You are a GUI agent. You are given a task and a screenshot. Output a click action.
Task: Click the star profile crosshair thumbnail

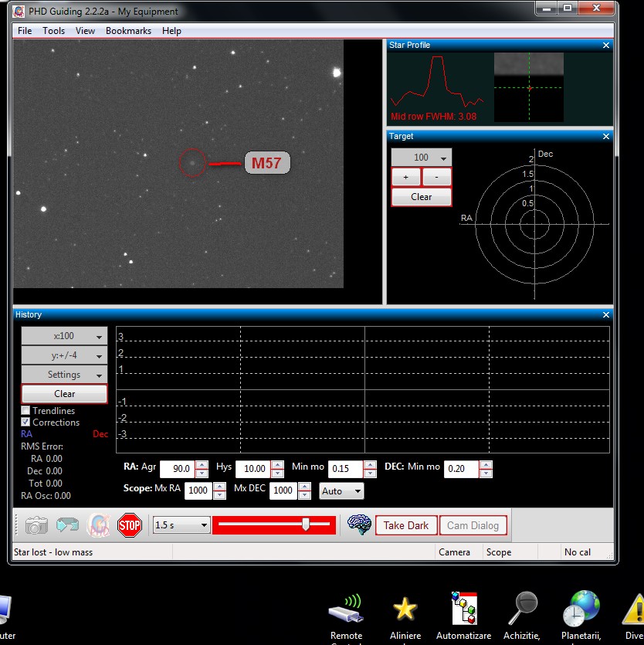pos(528,87)
